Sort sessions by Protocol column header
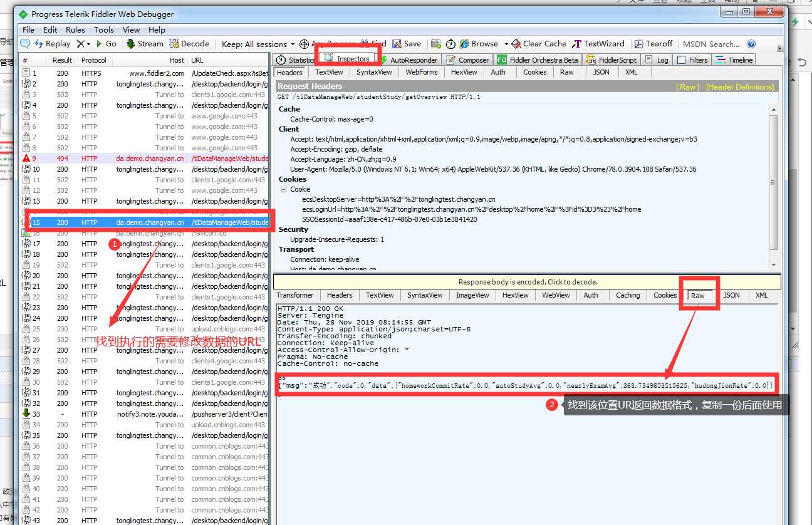The height and width of the screenshot is (525, 812). point(94,60)
